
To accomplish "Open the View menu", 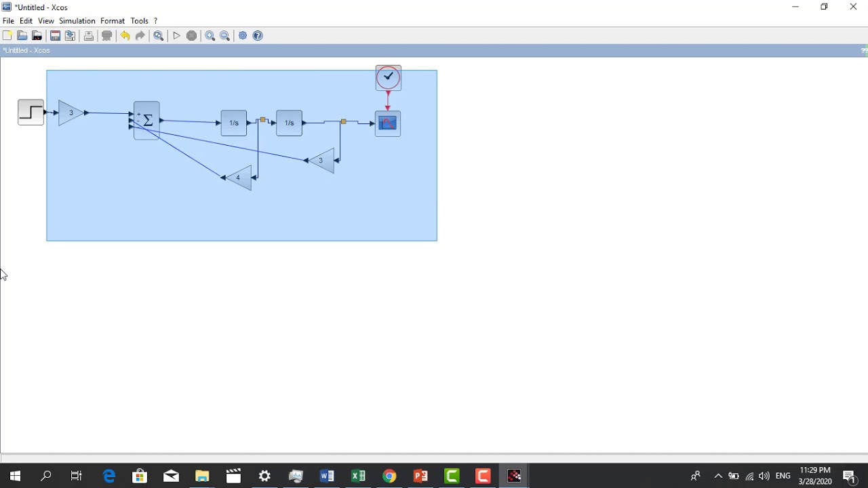I will click(x=46, y=21).
